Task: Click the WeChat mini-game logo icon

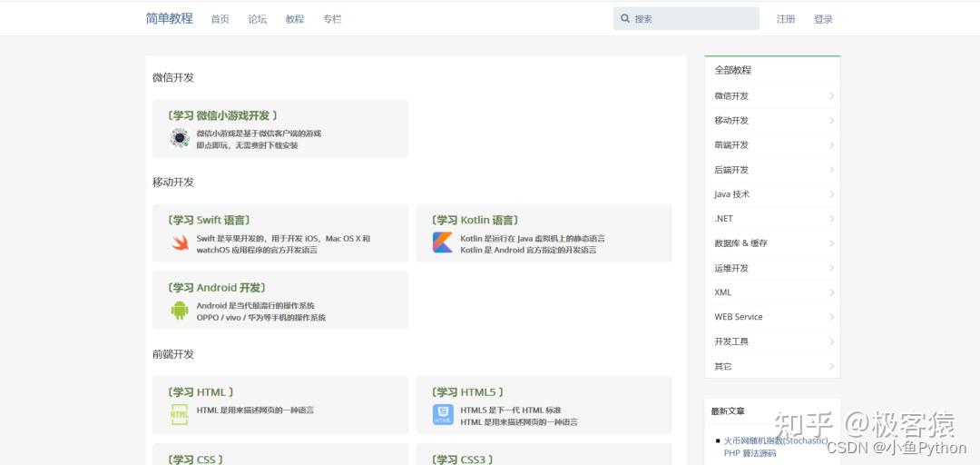Action: click(180, 138)
